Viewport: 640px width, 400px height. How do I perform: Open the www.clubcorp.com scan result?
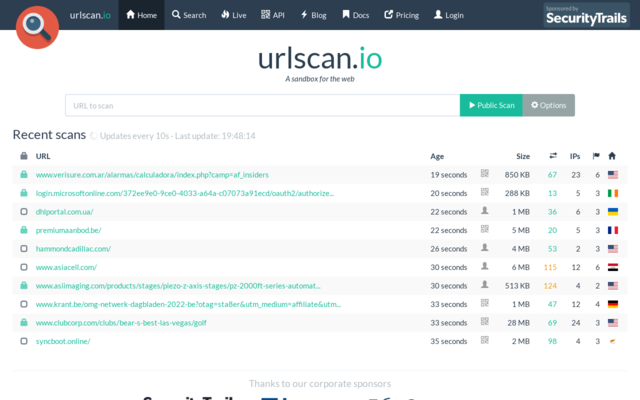pos(121,323)
